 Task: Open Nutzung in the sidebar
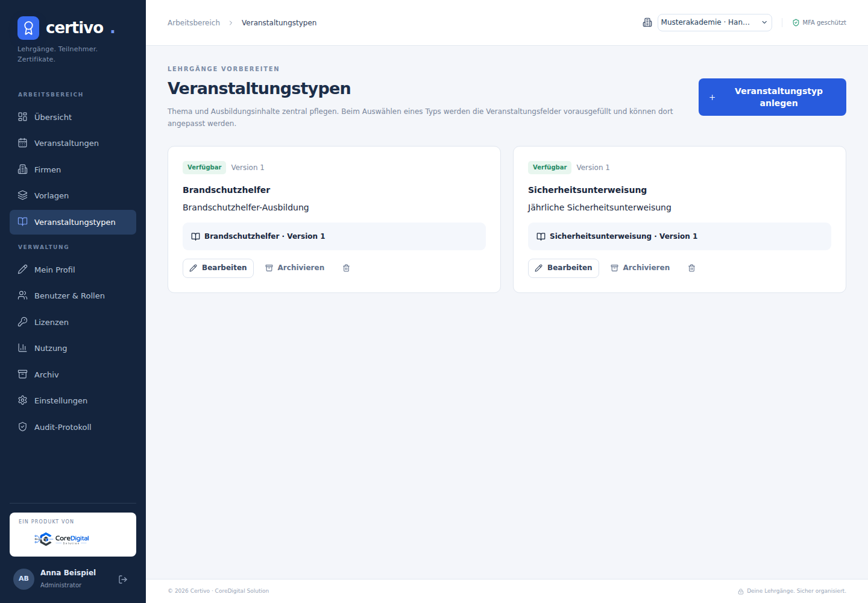click(x=73, y=348)
